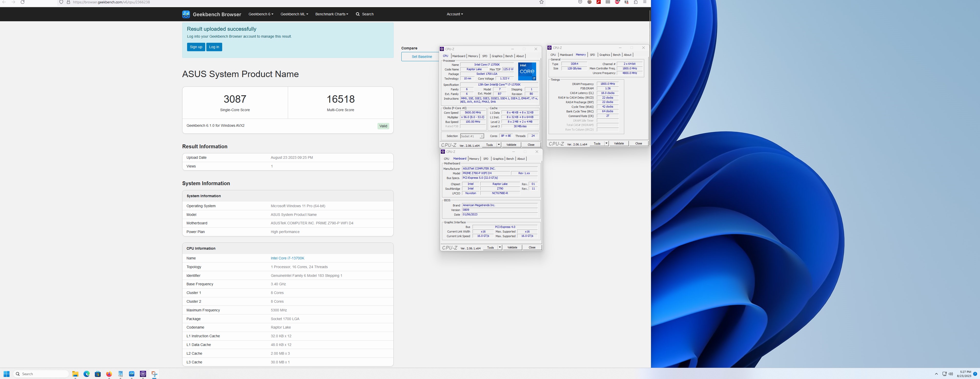The image size is (980, 379).
Task: Select the DRAM Frequency 1800.0 MHz value
Action: (608, 84)
